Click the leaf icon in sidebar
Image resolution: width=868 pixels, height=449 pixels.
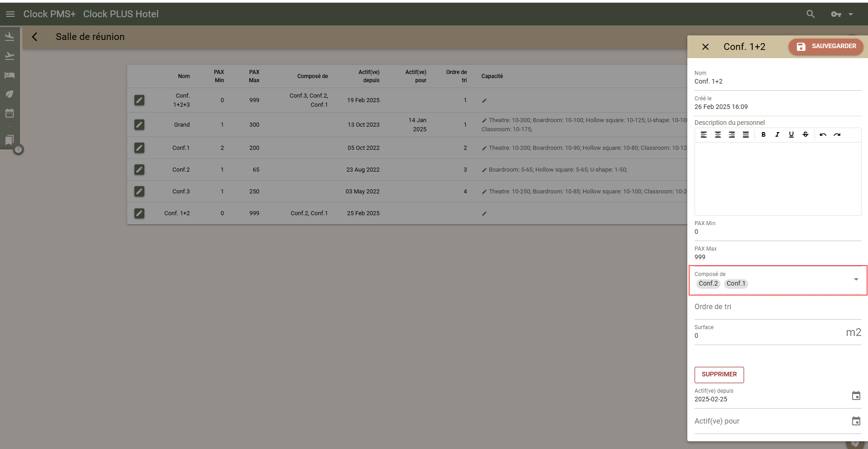pyautogui.click(x=10, y=94)
